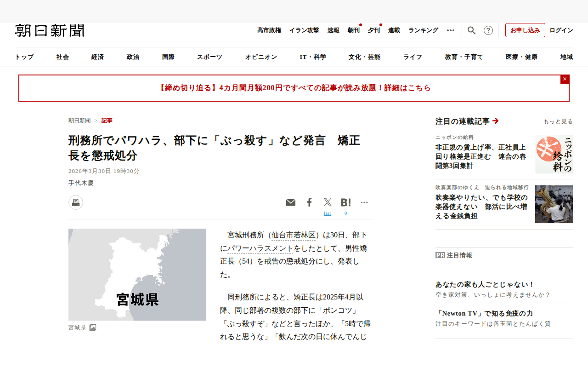Open ニッポンの給料 thumbnail image
The height and width of the screenshot is (368, 588).
pyautogui.click(x=554, y=154)
